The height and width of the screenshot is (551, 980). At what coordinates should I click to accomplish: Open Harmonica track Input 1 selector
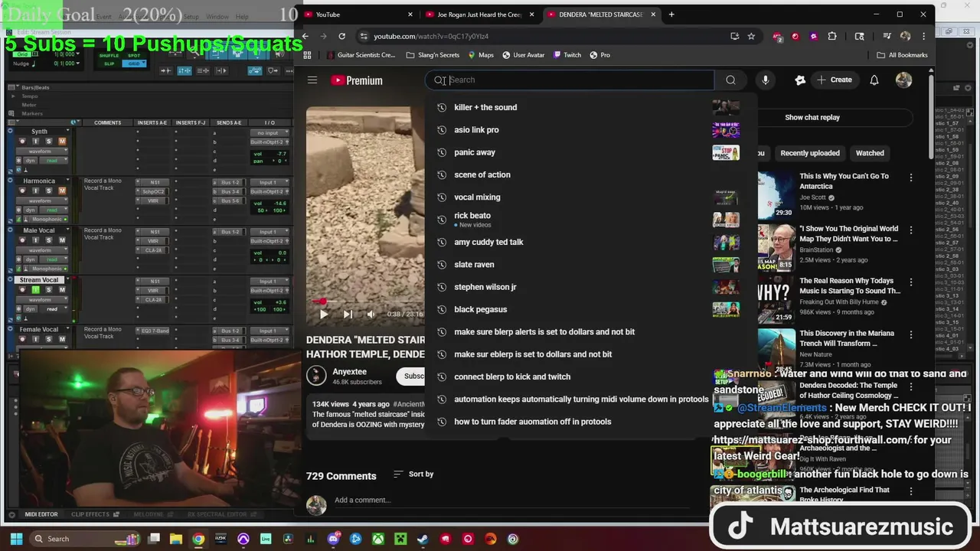(269, 183)
